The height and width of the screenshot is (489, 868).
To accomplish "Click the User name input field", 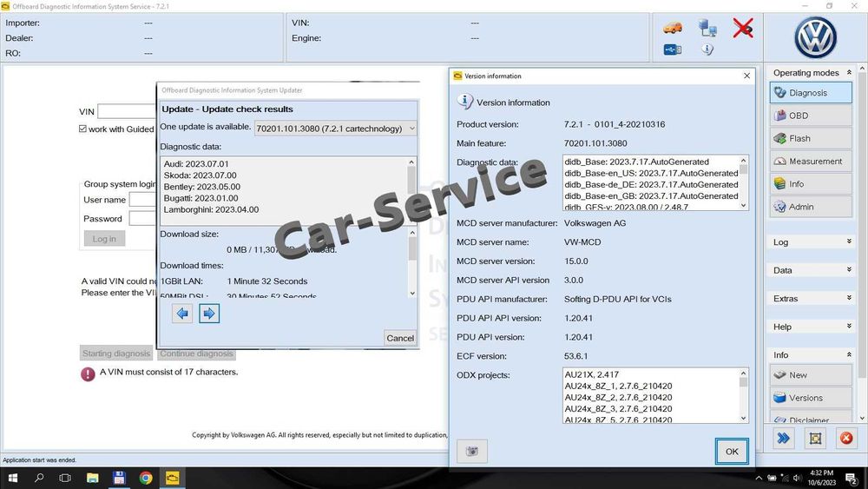I will pos(143,200).
